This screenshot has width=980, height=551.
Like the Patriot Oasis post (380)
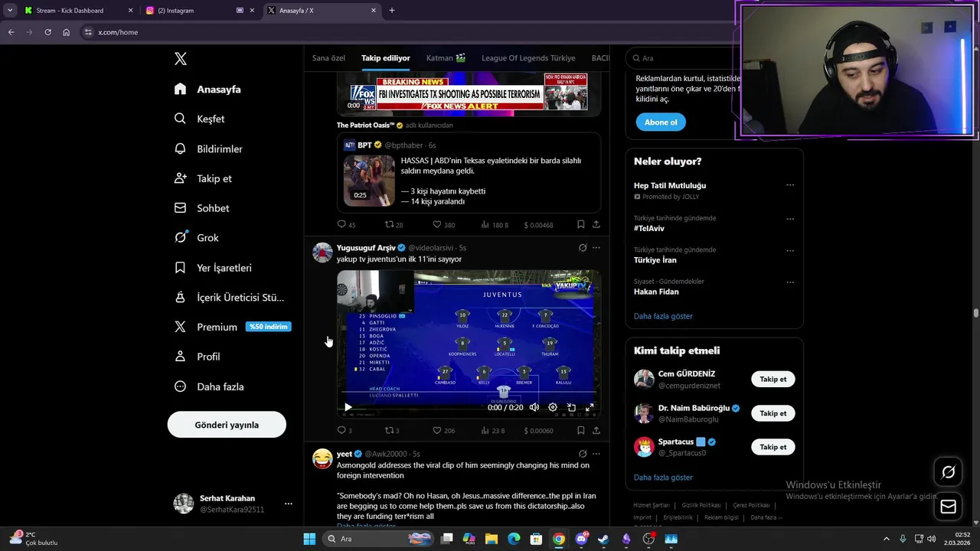pyautogui.click(x=444, y=225)
